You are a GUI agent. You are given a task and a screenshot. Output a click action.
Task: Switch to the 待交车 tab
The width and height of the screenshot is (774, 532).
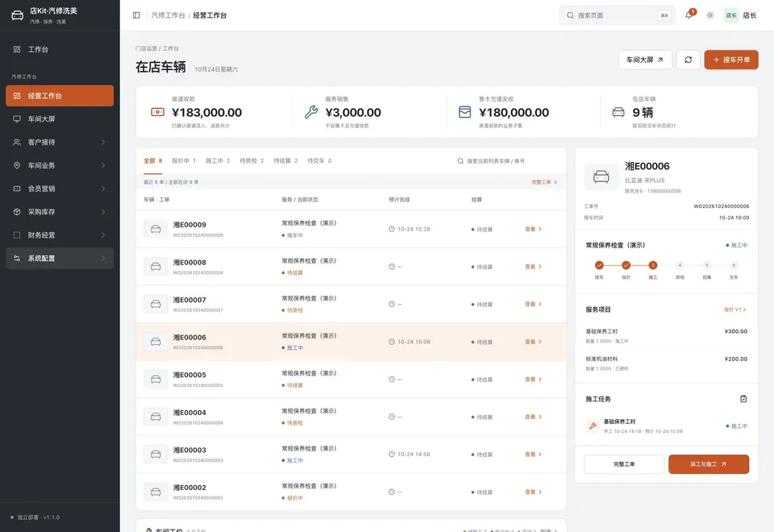click(x=319, y=161)
